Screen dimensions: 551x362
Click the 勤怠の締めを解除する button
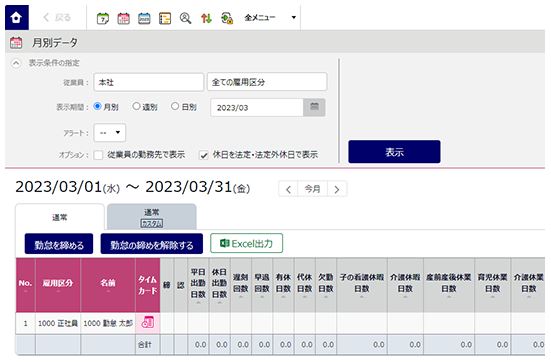pyautogui.click(x=152, y=244)
